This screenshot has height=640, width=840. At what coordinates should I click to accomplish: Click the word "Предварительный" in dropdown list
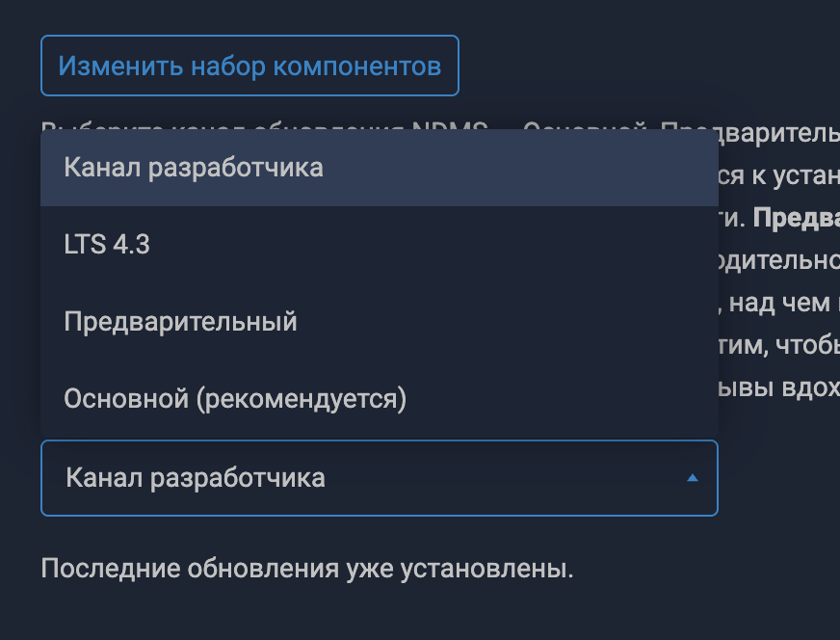[180, 322]
